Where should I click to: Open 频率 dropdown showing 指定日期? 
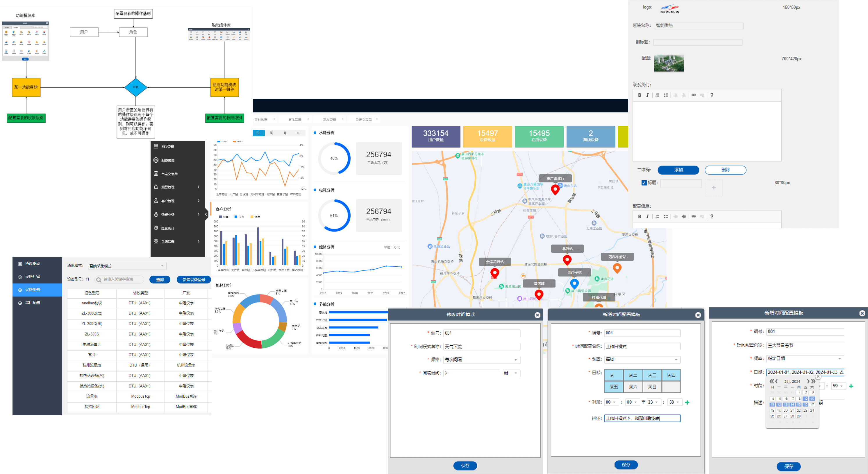click(x=805, y=358)
